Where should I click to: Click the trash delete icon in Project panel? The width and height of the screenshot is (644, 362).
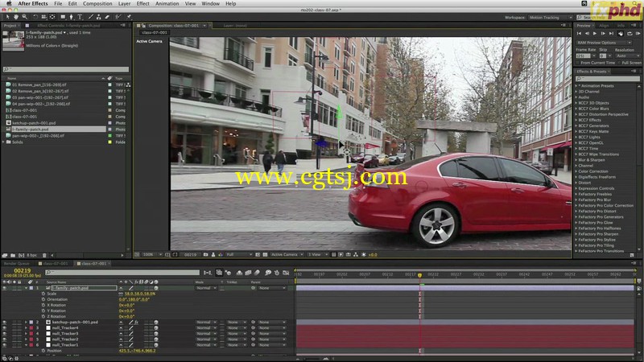[x=44, y=255]
